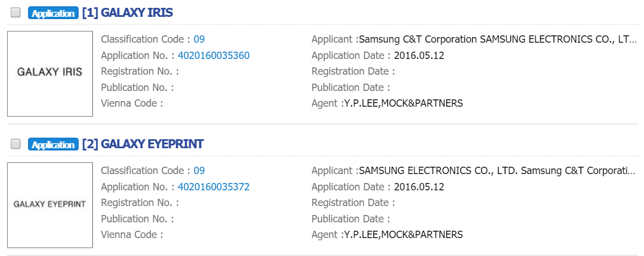View the GALAXY EYEPRINT trademark image thumbnail
The image size is (644, 256).
(50, 205)
